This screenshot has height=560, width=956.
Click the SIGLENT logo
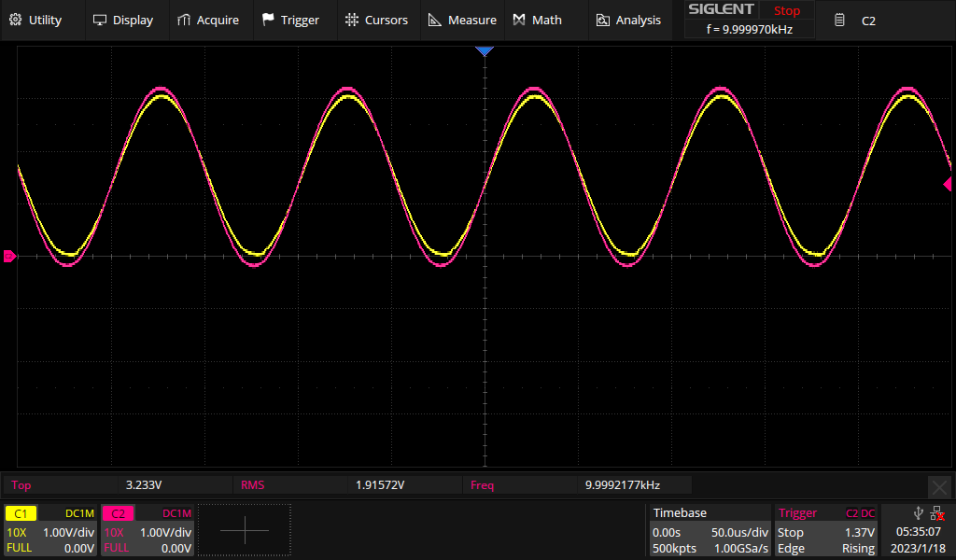click(721, 9)
